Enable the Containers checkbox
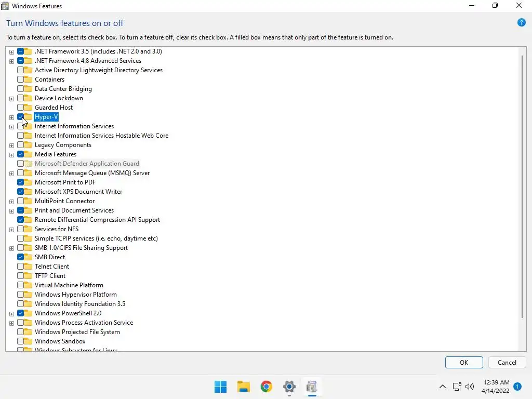Image resolution: width=532 pixels, height=399 pixels. click(20, 79)
